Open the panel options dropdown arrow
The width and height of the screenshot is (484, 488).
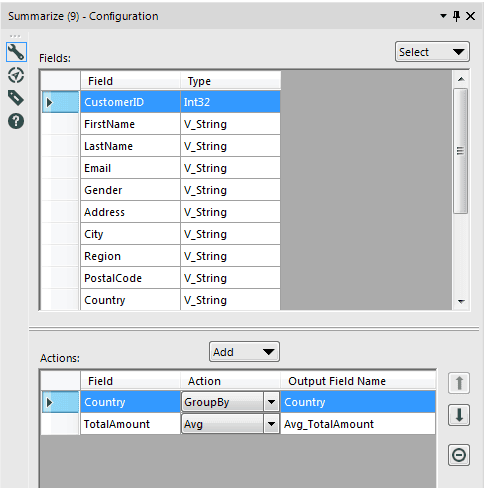[x=443, y=16]
